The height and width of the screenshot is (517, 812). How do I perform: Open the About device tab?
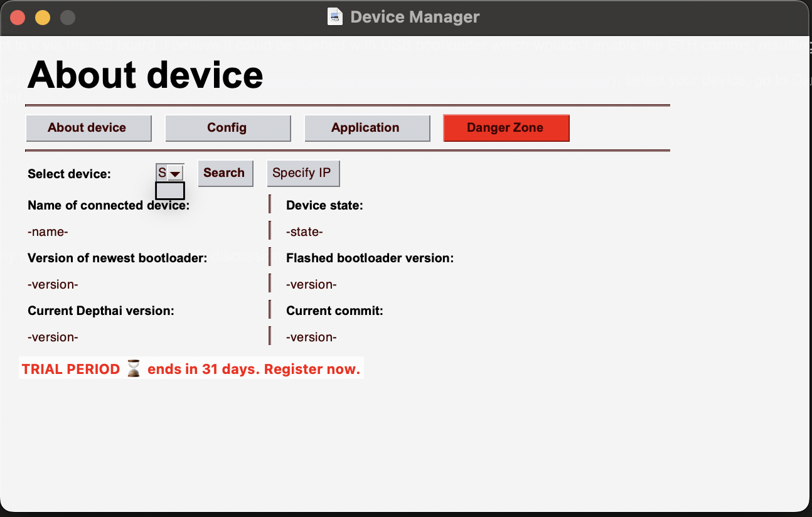88,128
